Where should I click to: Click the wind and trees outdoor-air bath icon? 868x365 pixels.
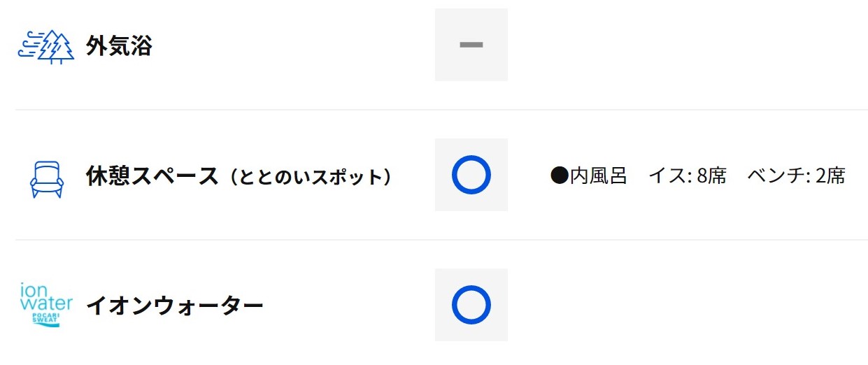coord(45,48)
